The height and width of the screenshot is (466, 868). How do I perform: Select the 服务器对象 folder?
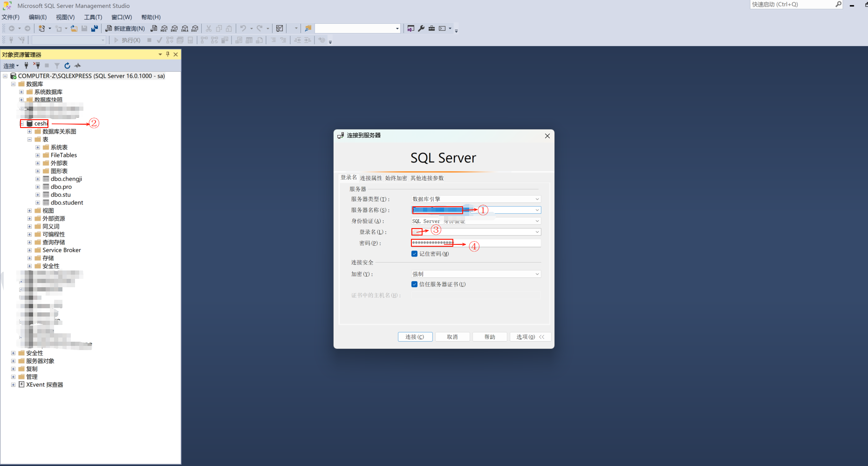tap(40, 361)
